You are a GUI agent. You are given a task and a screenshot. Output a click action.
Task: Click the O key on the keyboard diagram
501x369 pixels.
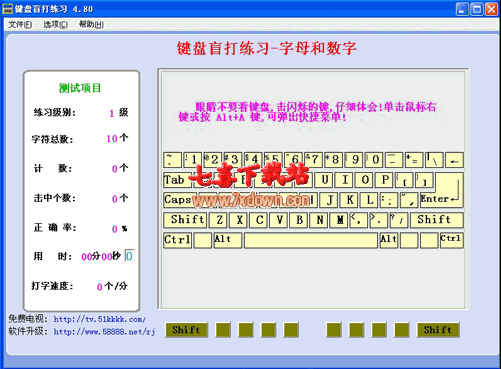[364, 180]
